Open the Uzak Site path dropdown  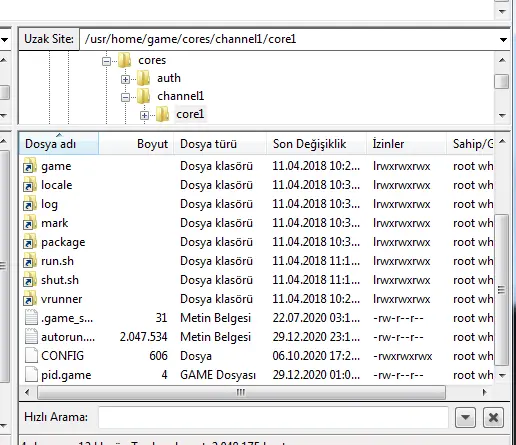[x=503, y=40]
